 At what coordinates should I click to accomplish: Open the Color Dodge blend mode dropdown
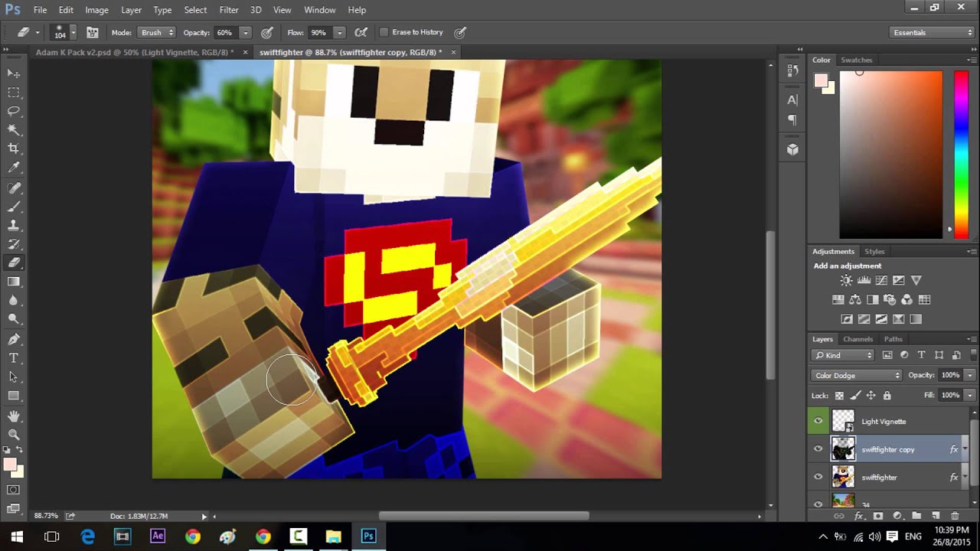[x=857, y=376]
